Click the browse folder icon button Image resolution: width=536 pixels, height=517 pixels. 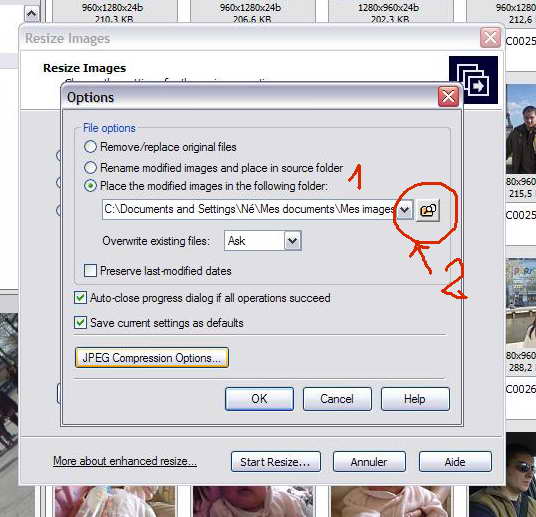pos(428,210)
